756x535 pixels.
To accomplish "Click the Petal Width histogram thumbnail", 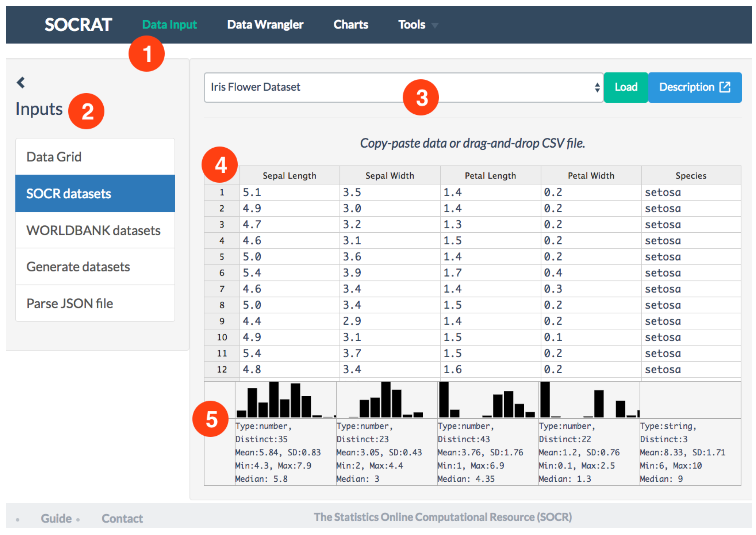I will (589, 400).
